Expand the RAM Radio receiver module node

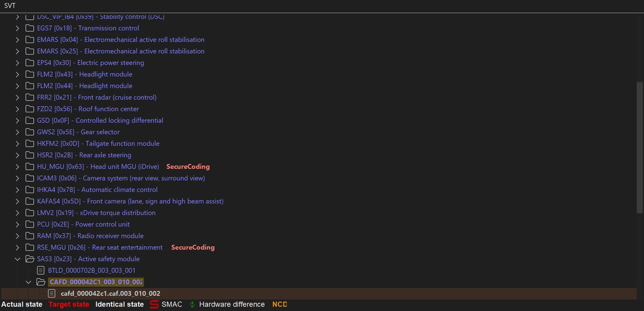17,236
